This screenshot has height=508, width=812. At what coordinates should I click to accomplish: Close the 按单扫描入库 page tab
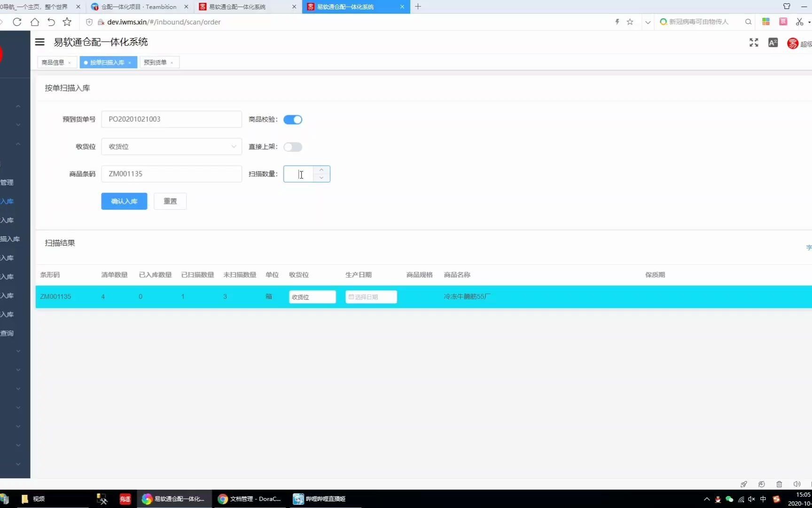coord(130,63)
